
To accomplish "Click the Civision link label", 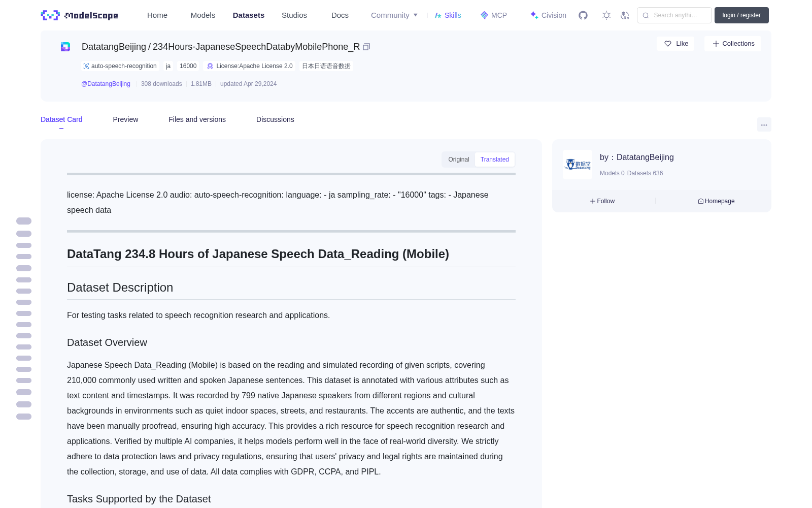I will (554, 15).
